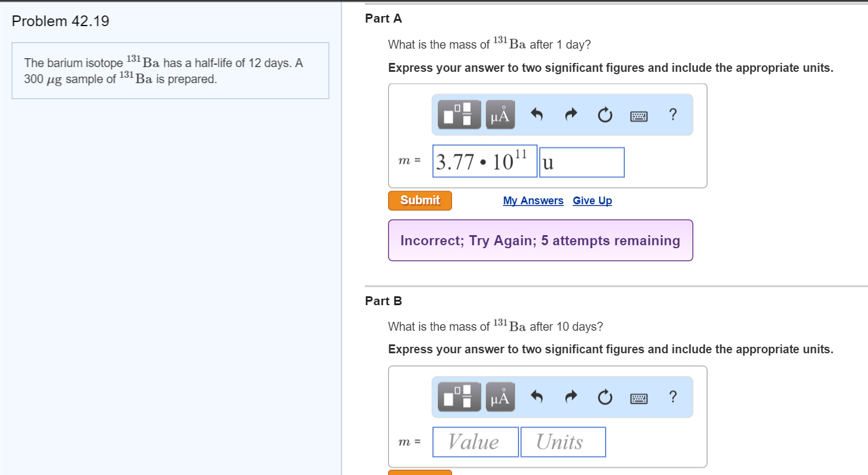Open the templates palette in Part B toolbar

[x=459, y=396]
